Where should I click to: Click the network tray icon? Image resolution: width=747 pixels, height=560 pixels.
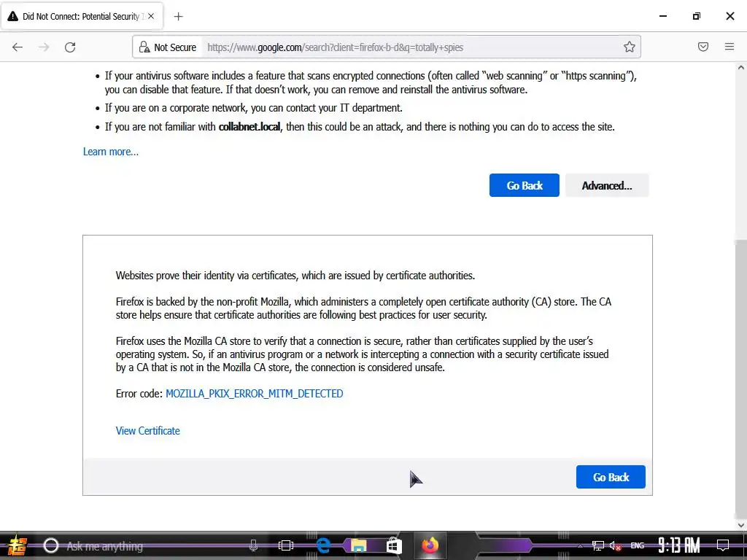[x=598, y=545]
